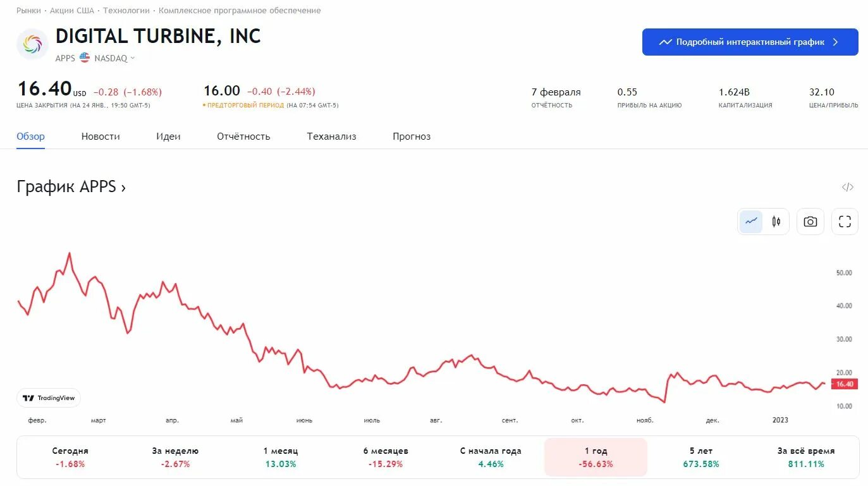Select the За неделю time range
The width and height of the screenshot is (868, 486).
(175, 457)
